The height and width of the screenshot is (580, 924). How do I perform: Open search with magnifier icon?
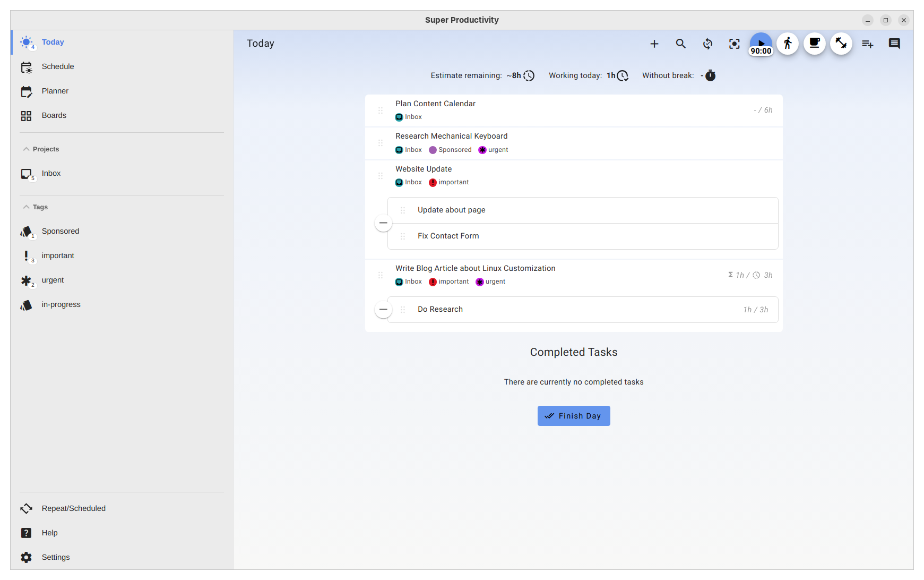681,44
